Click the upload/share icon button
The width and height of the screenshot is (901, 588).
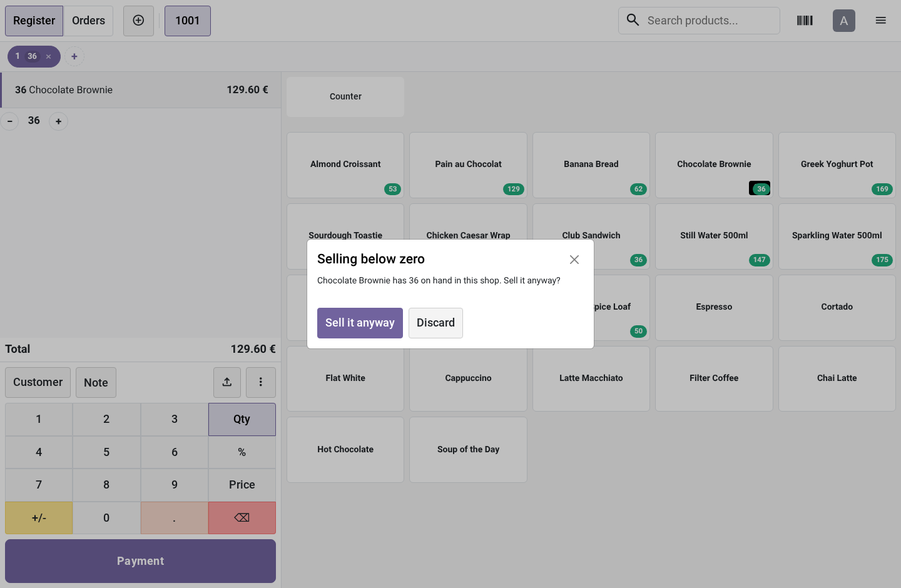[x=227, y=382]
